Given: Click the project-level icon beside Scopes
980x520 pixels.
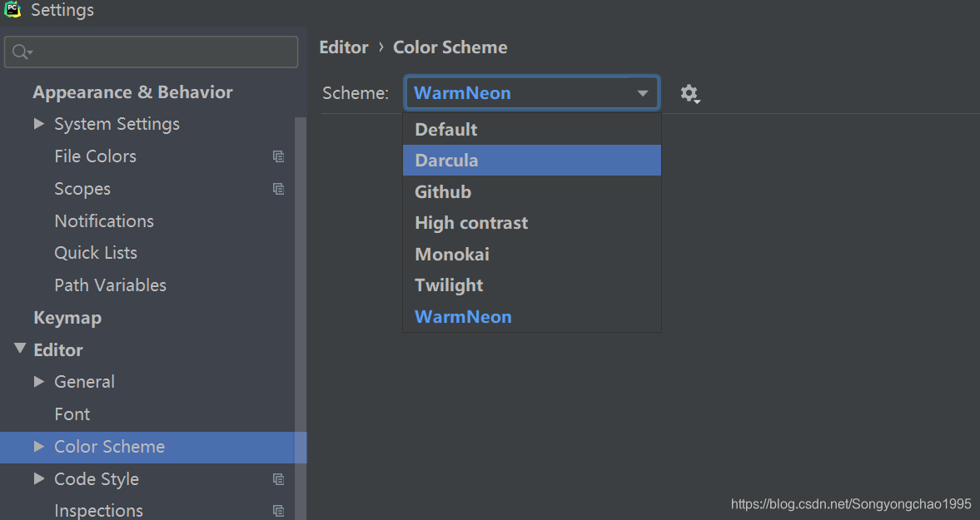Looking at the screenshot, I should 279,189.
